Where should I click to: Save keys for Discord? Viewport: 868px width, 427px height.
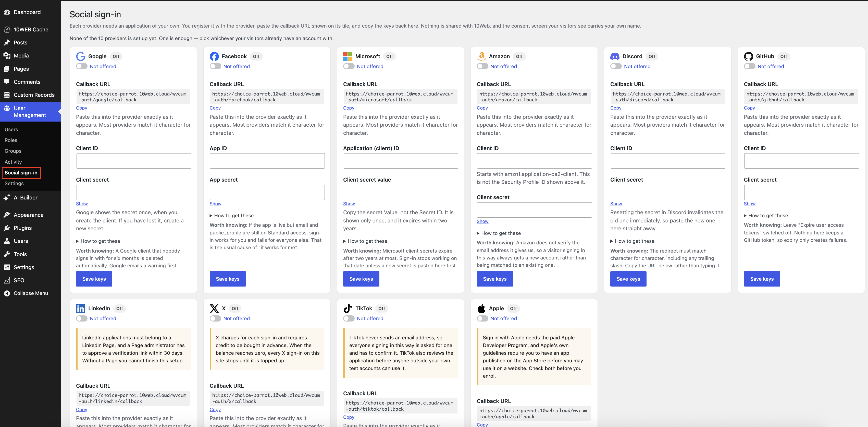tap(628, 279)
